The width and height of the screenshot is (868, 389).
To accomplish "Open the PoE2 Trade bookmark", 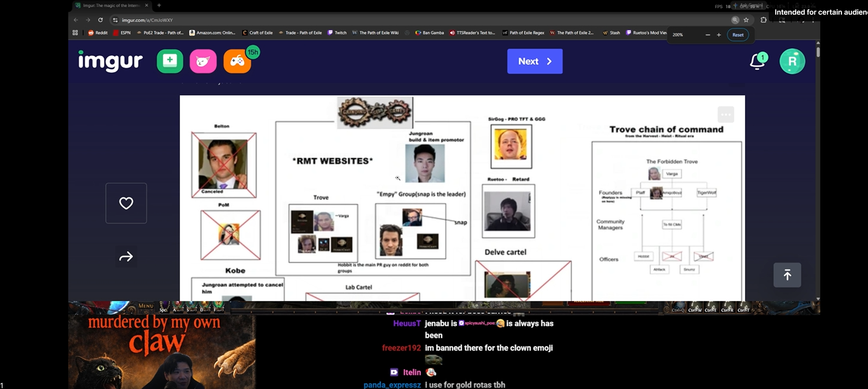I will [160, 33].
